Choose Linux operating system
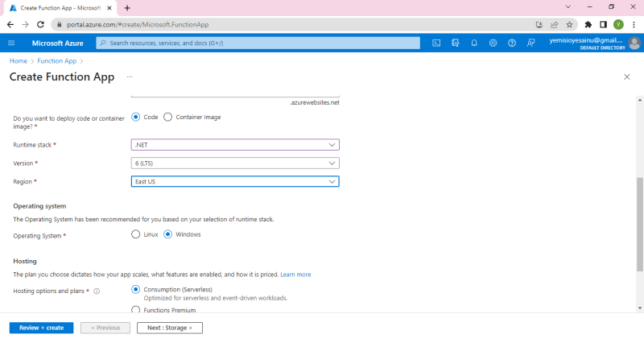 point(135,234)
